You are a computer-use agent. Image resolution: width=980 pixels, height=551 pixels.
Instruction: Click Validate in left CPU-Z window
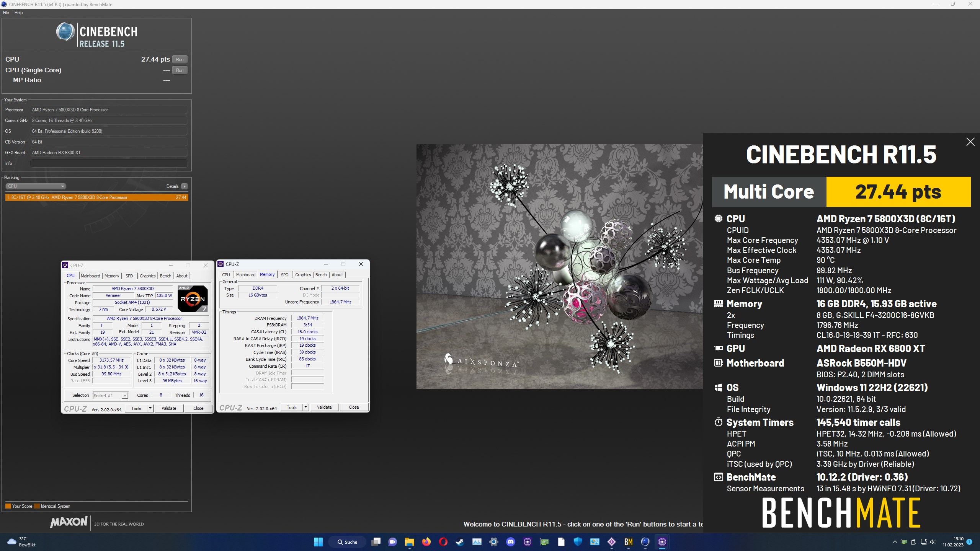tap(169, 409)
